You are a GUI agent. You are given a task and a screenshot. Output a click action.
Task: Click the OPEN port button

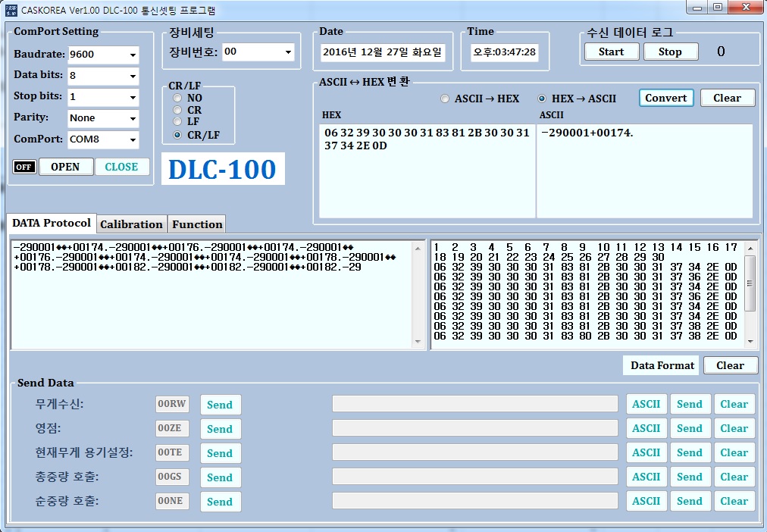[65, 167]
